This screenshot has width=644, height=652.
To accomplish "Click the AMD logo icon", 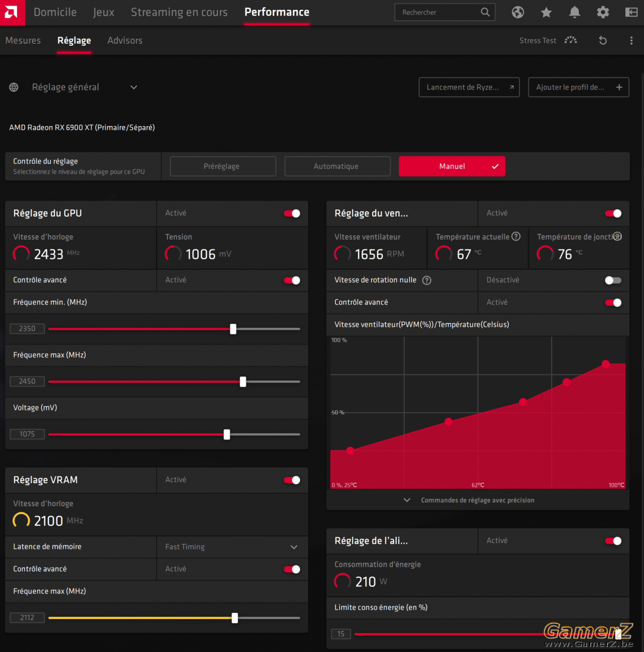I will pos(12,12).
